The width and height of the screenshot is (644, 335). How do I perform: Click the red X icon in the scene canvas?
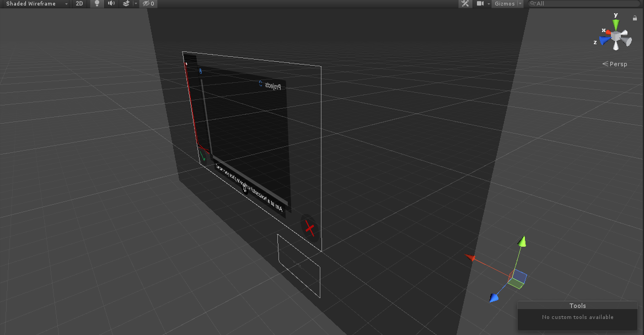coord(309,228)
